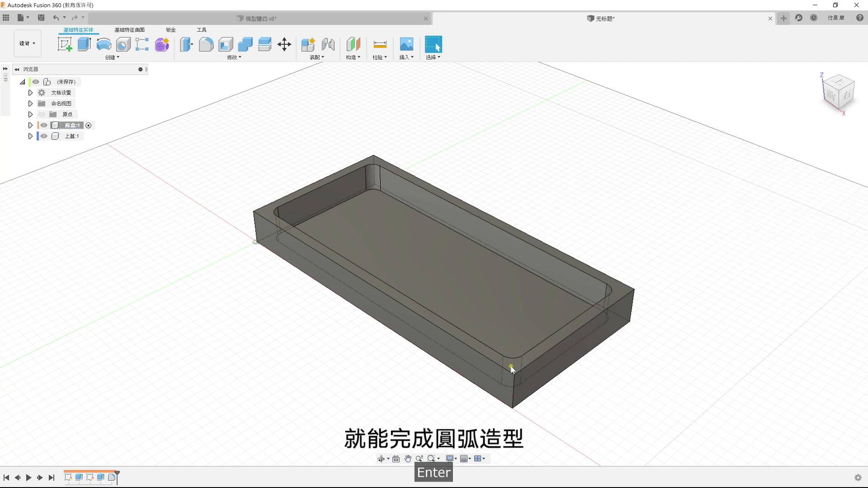The height and width of the screenshot is (488, 868).
Task: Save the document with the floppy icon
Action: click(41, 18)
